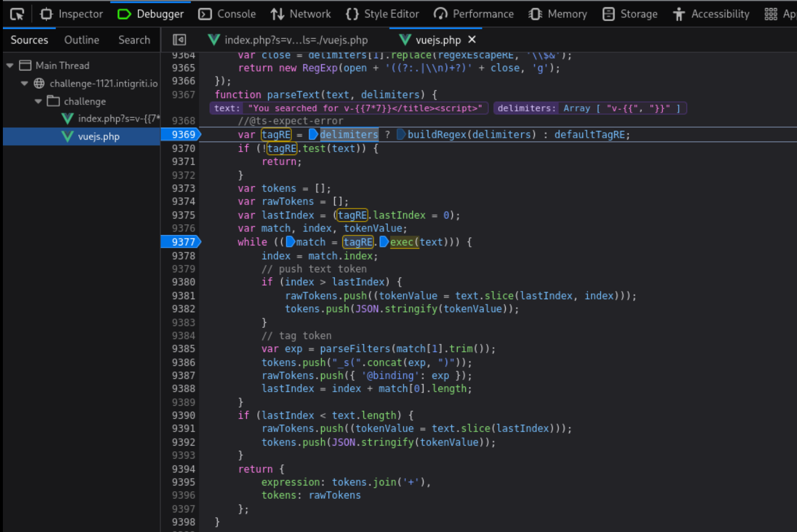This screenshot has width=797, height=532.
Task: Open the Style Editor panel
Action: [382, 14]
